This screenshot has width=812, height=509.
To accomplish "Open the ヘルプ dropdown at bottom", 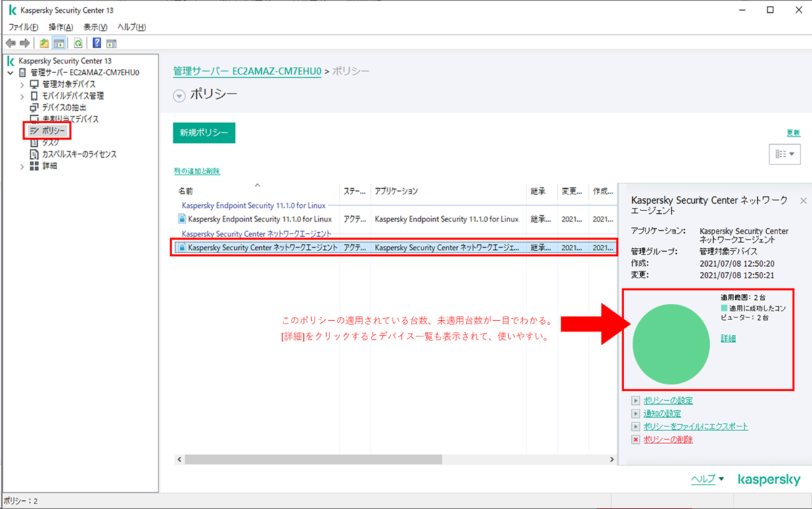I will 707,479.
